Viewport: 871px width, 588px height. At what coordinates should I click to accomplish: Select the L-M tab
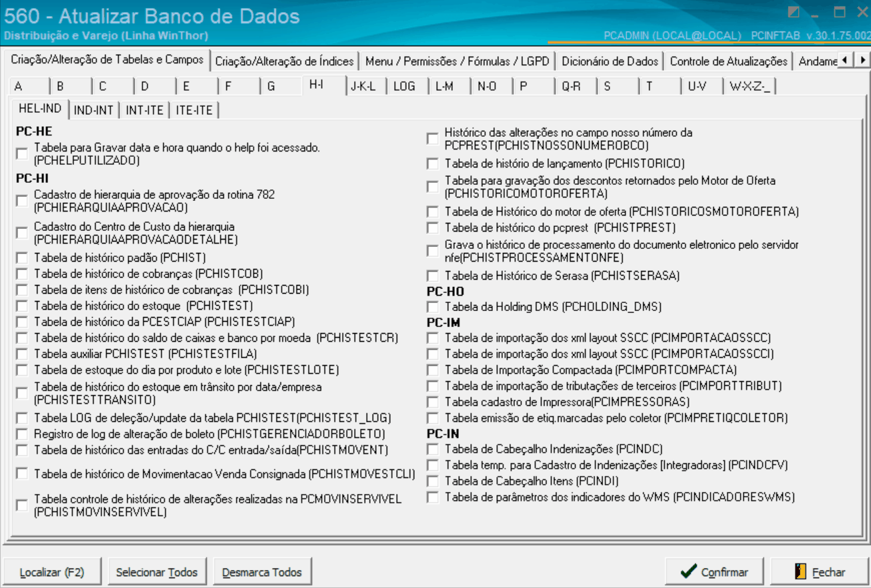[x=450, y=86]
